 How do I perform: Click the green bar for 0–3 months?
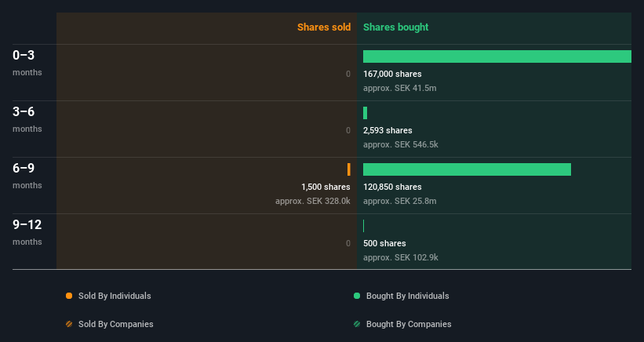(x=497, y=56)
